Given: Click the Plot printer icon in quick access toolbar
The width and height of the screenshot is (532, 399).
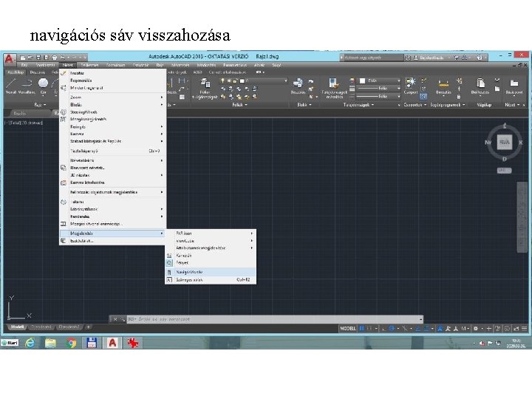Looking at the screenshot, I should [x=54, y=58].
